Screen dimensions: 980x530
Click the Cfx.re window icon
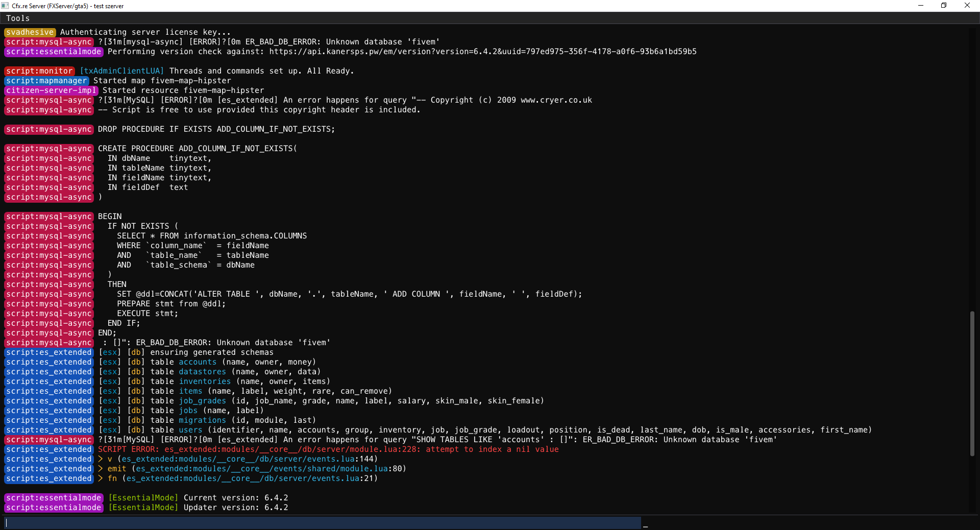(5, 6)
